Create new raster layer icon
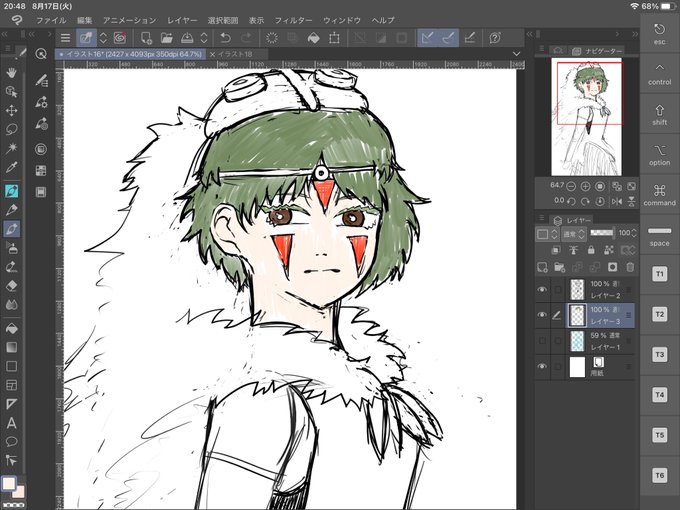This screenshot has height=510, width=680. (543, 267)
